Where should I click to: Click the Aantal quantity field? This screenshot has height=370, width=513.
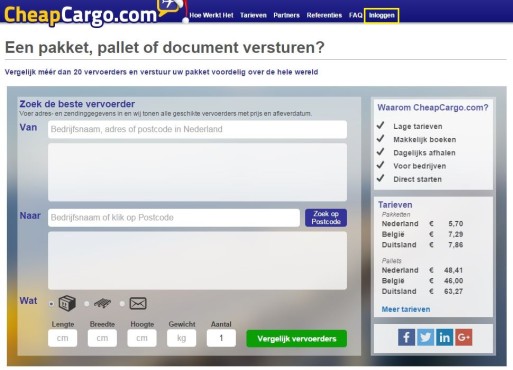(x=221, y=338)
